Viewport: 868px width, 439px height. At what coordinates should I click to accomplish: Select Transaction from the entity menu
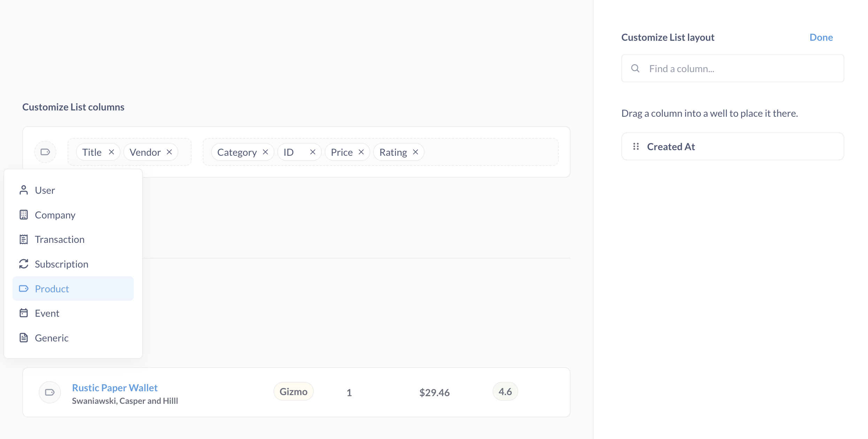pos(60,239)
